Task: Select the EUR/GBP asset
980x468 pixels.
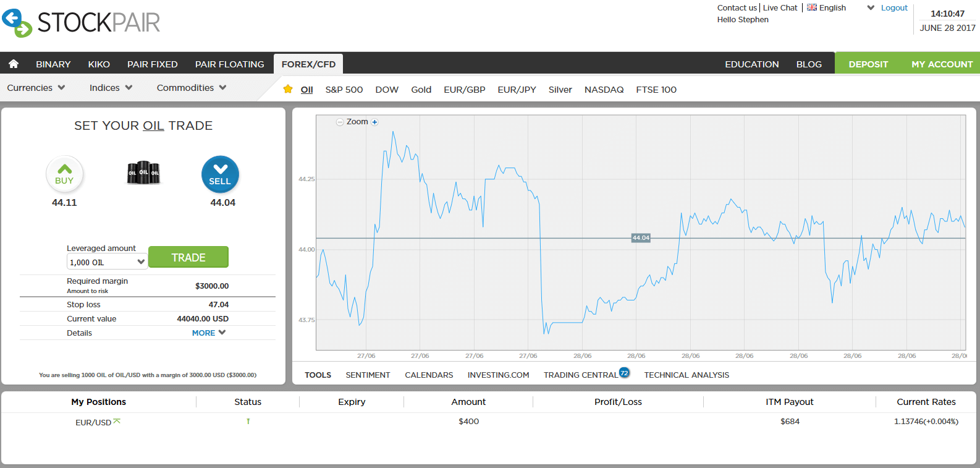Action: [x=465, y=90]
